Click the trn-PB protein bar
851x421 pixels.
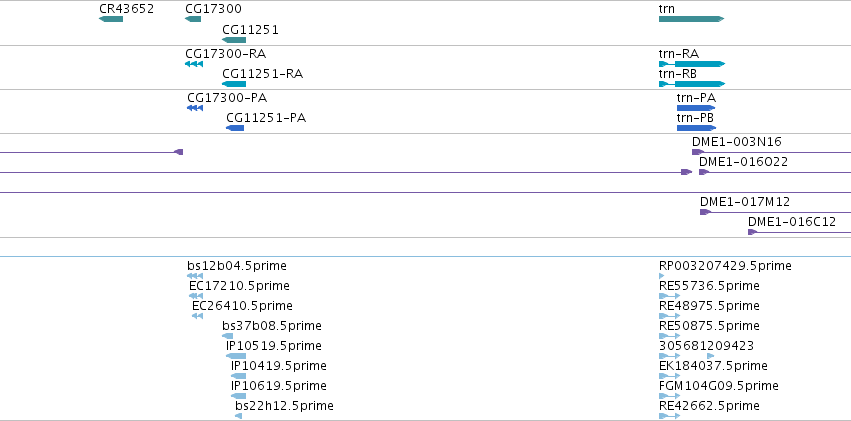click(696, 128)
